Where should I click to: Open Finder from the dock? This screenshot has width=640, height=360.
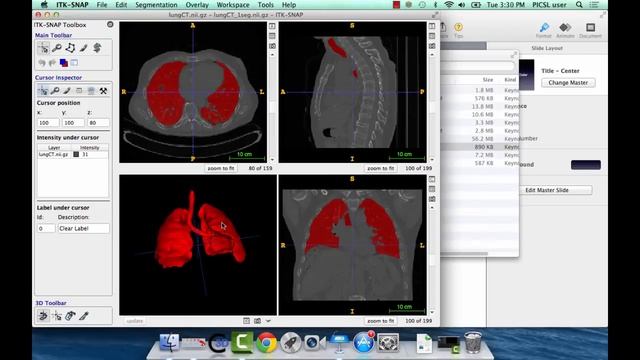169,342
